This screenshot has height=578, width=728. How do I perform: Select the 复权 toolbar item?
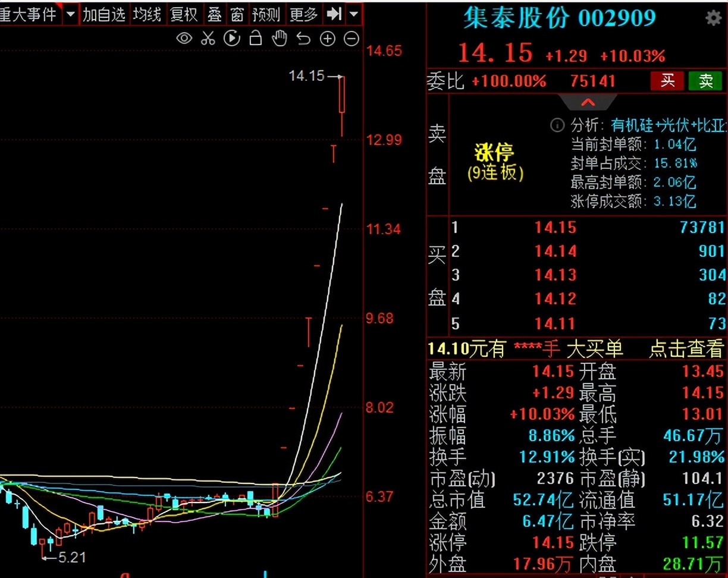point(184,14)
